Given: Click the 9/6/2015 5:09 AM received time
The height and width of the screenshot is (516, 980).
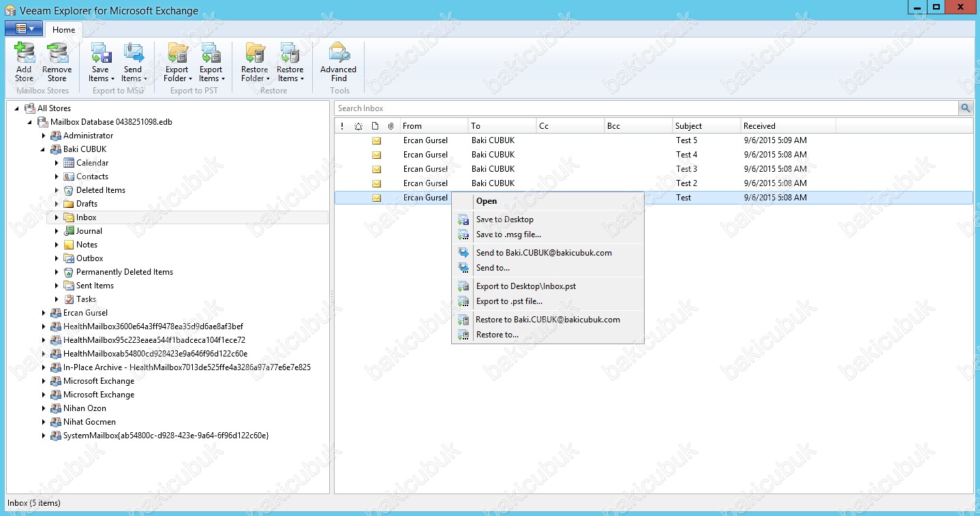Looking at the screenshot, I should (x=776, y=140).
